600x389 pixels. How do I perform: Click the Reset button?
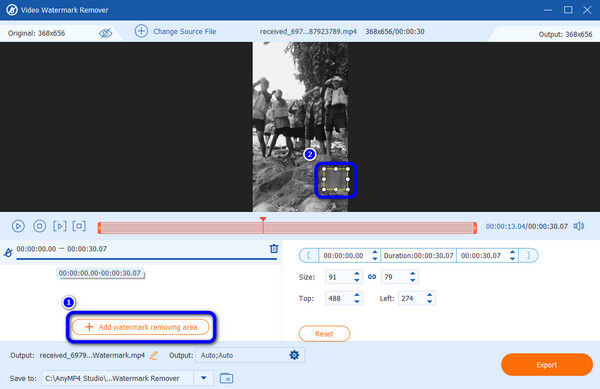324,334
